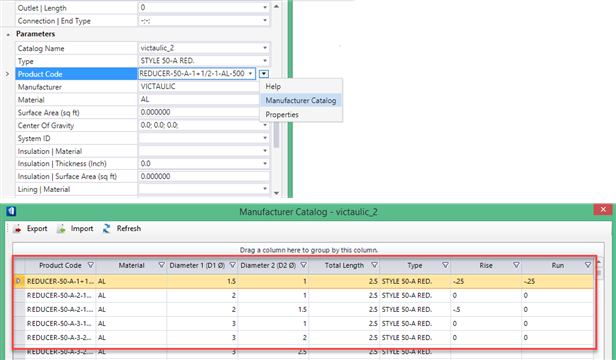The height and width of the screenshot is (360, 616).
Task: Click Diameter 2 cell 1.5 in third row
Action: [x=273, y=309]
